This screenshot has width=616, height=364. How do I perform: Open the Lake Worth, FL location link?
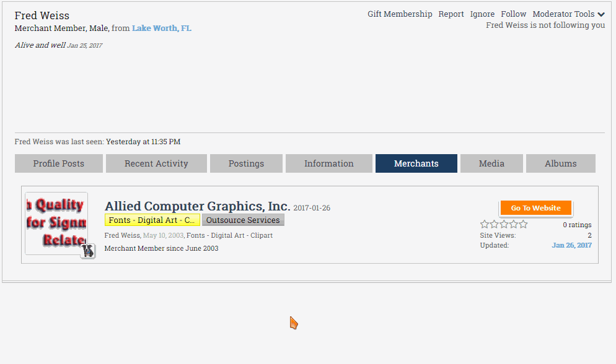(x=162, y=28)
